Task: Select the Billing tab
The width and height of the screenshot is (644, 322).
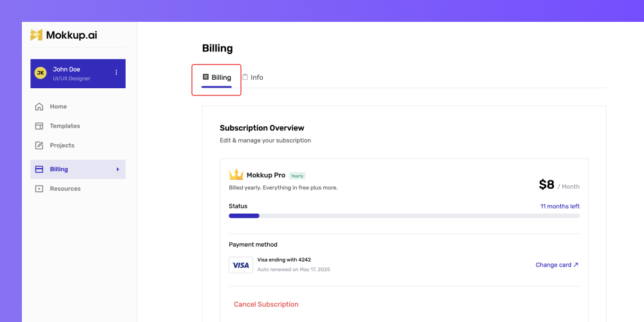Action: 217,77
